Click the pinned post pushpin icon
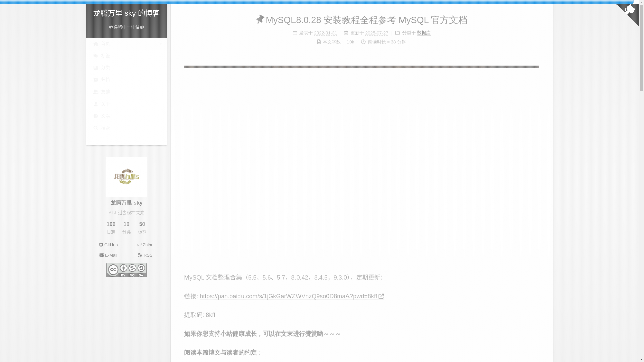Image resolution: width=644 pixels, height=362 pixels. (260, 19)
